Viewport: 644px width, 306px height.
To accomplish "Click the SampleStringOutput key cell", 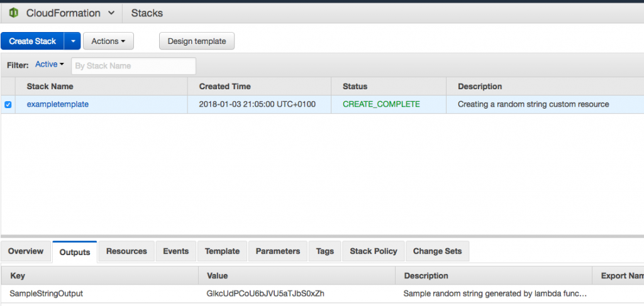I will [x=47, y=293].
